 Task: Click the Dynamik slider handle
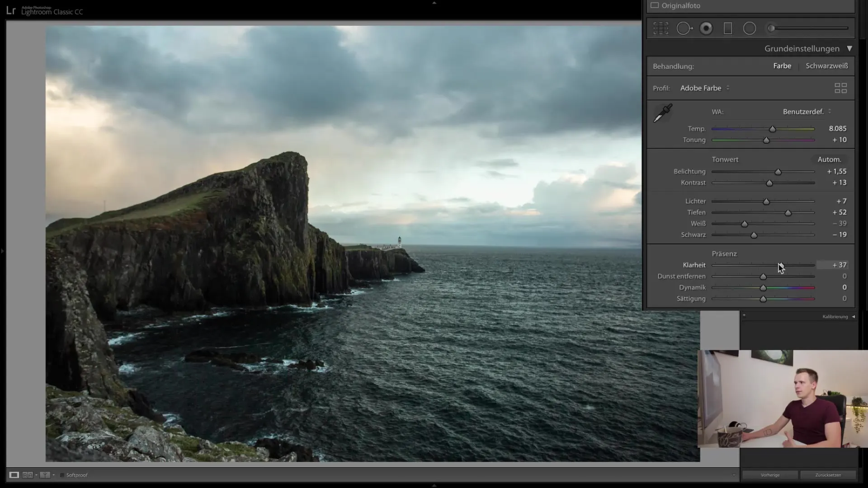(763, 288)
